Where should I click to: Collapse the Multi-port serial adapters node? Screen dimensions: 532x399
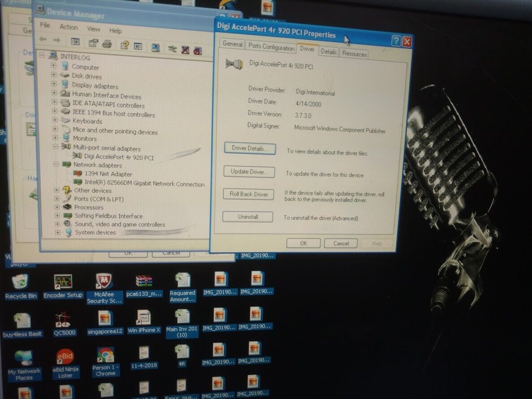55,147
